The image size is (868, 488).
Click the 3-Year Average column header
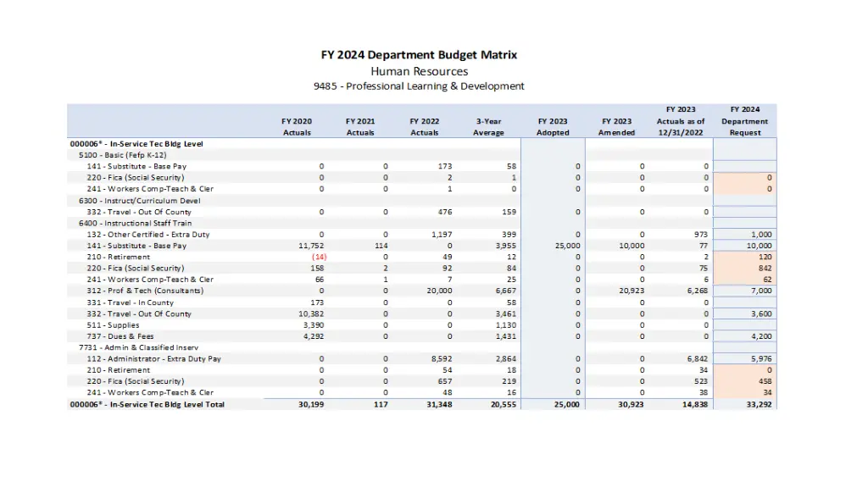pos(488,127)
